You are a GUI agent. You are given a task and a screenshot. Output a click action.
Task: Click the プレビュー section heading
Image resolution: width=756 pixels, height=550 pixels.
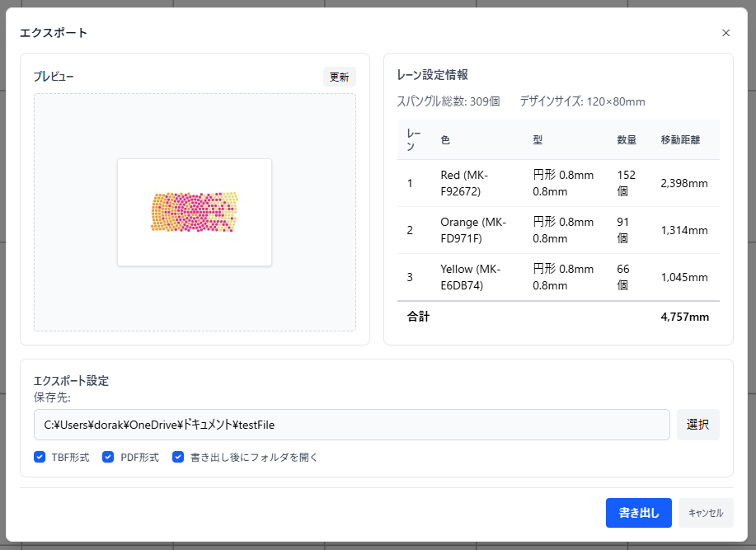pos(52,76)
